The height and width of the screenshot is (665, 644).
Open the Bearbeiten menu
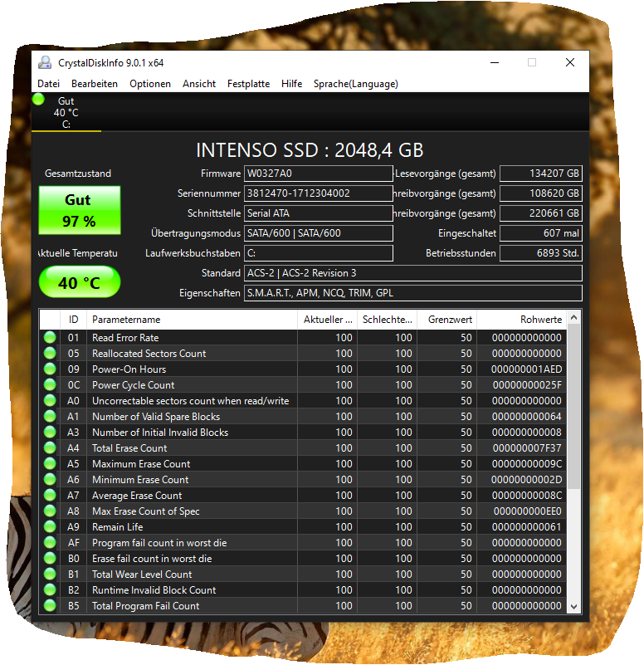point(95,84)
